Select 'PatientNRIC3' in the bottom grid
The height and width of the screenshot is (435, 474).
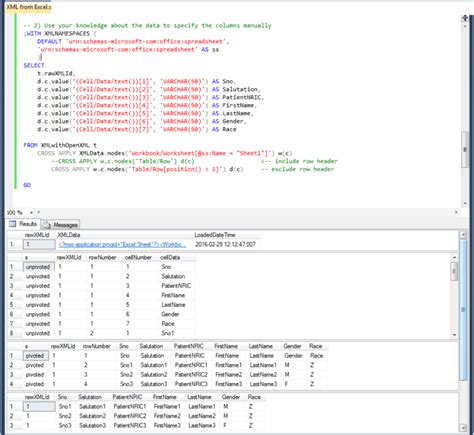[x=130, y=426]
